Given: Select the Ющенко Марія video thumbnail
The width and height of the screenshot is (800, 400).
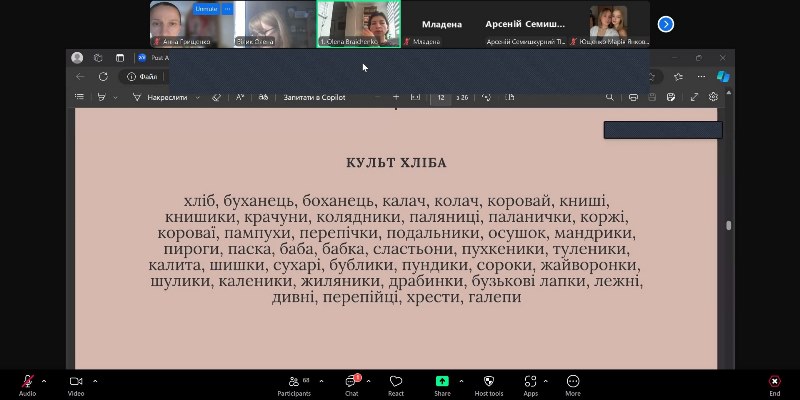Looking at the screenshot, I should click(x=609, y=24).
